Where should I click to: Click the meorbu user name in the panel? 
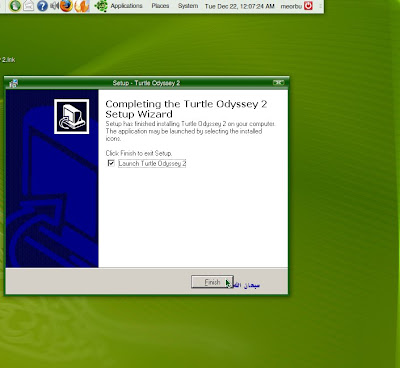291,6
